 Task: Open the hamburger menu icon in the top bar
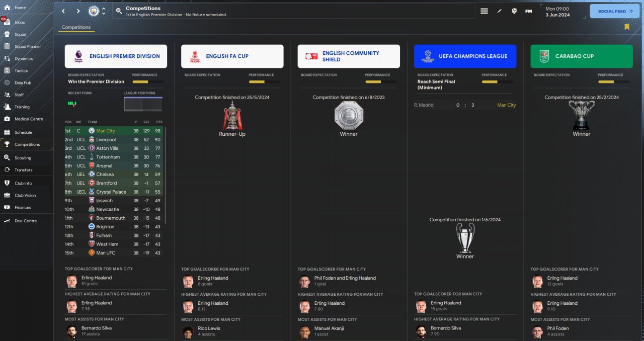(x=484, y=11)
